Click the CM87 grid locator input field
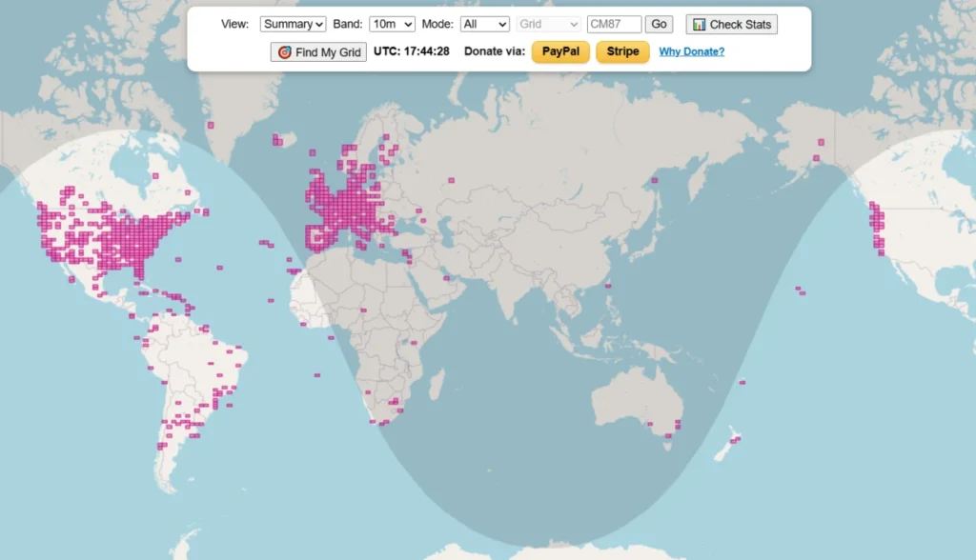The image size is (976, 560). [614, 24]
